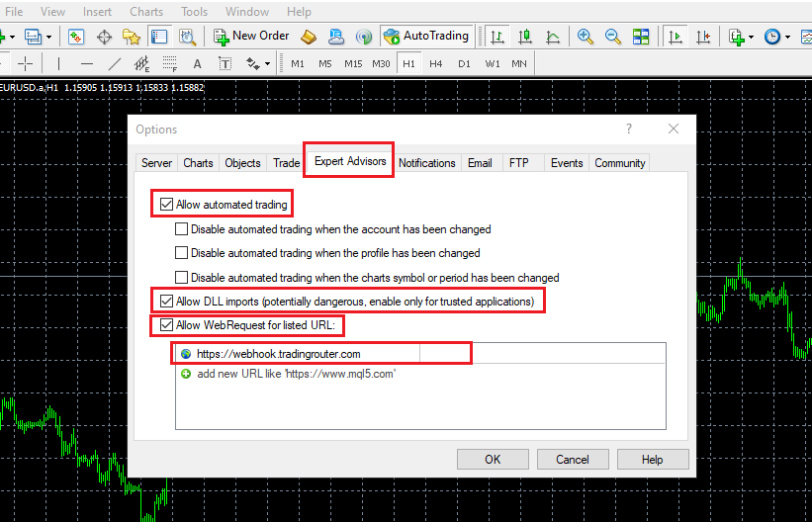Screen dimensions: 812x522
Task: Switch timeframe to M1
Action: (298, 63)
